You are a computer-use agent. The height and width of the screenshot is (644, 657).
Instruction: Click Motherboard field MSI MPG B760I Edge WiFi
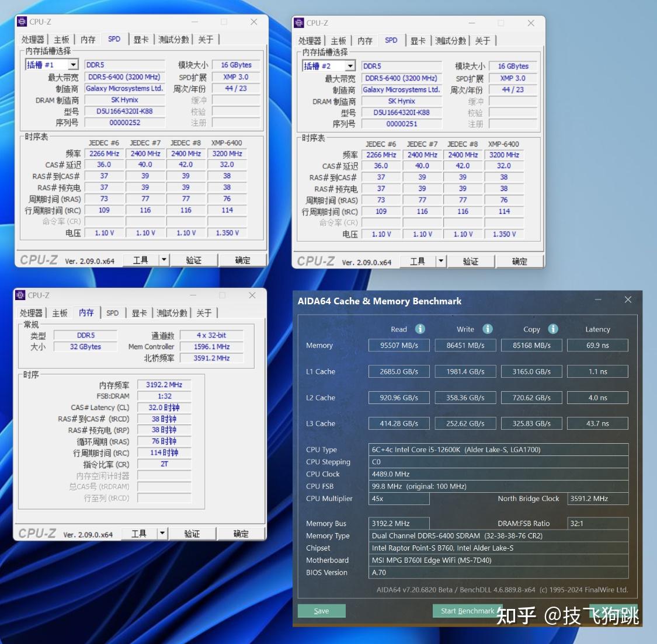(498, 560)
